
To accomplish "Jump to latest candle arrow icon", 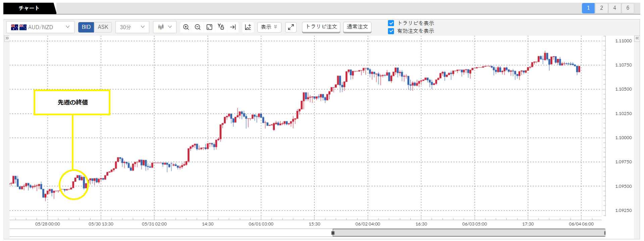I will [233, 27].
